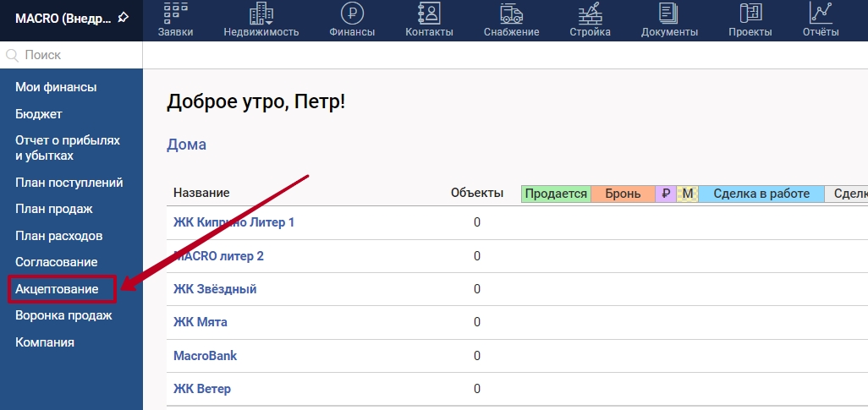Click the Недвижимость buildings icon

coord(261,14)
